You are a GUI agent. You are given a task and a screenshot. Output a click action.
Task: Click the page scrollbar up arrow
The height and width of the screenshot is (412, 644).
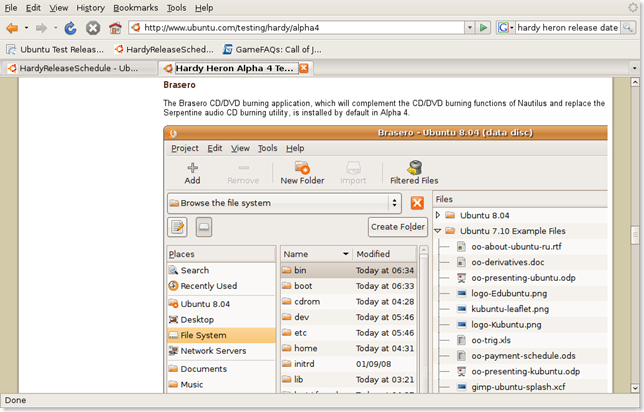(x=635, y=82)
